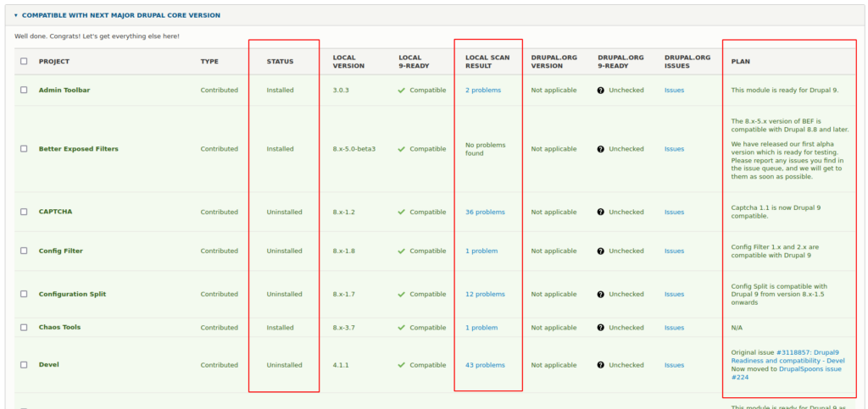
Task: Click the Devel project name
Action: click(48, 365)
